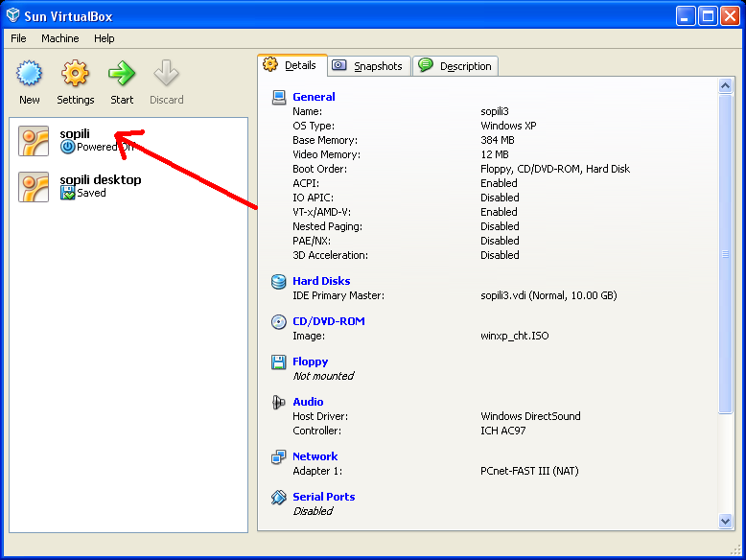Switch to the Details tab
The height and width of the screenshot is (560, 746).
pyautogui.click(x=292, y=65)
